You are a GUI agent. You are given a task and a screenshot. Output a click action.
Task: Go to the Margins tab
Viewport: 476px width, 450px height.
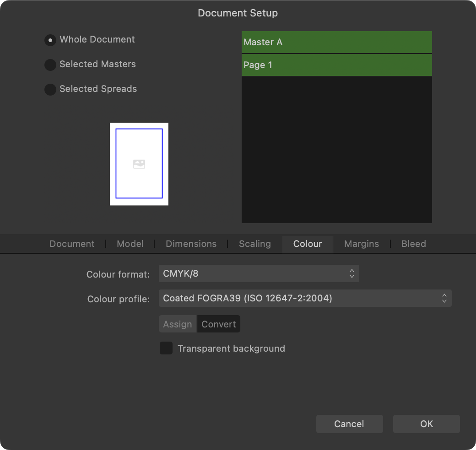(x=362, y=244)
